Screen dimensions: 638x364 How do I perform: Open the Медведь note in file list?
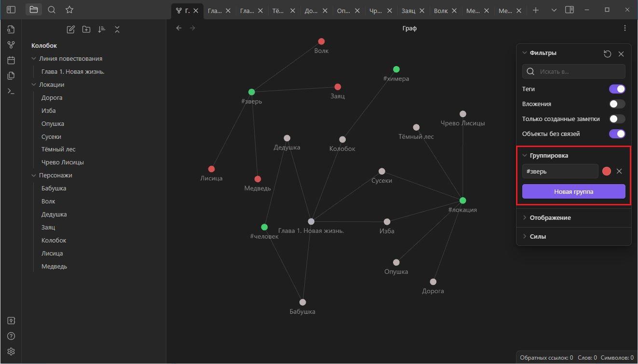pyautogui.click(x=54, y=266)
